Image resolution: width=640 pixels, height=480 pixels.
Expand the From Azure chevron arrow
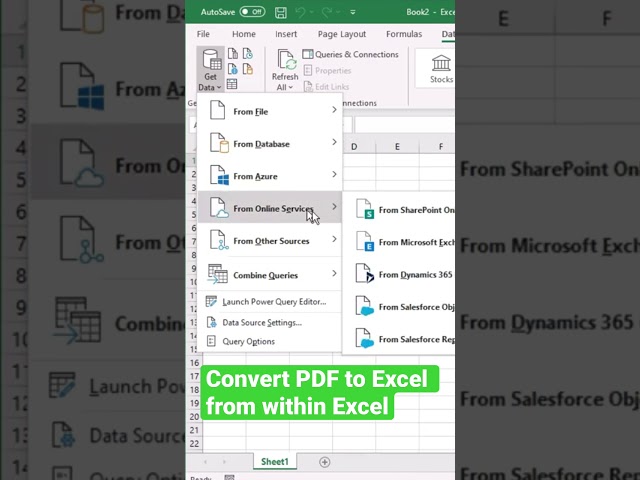(334, 174)
